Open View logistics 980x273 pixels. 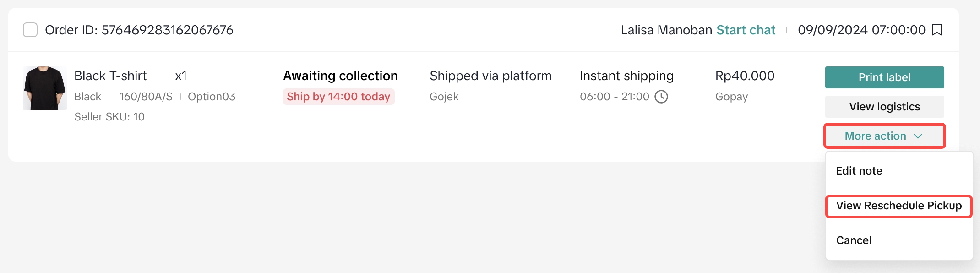884,106
